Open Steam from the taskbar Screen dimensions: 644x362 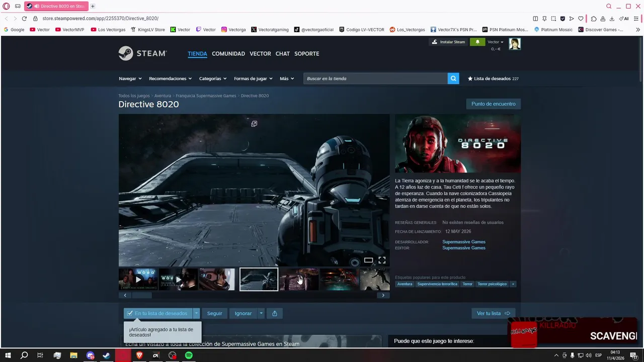coord(107,355)
